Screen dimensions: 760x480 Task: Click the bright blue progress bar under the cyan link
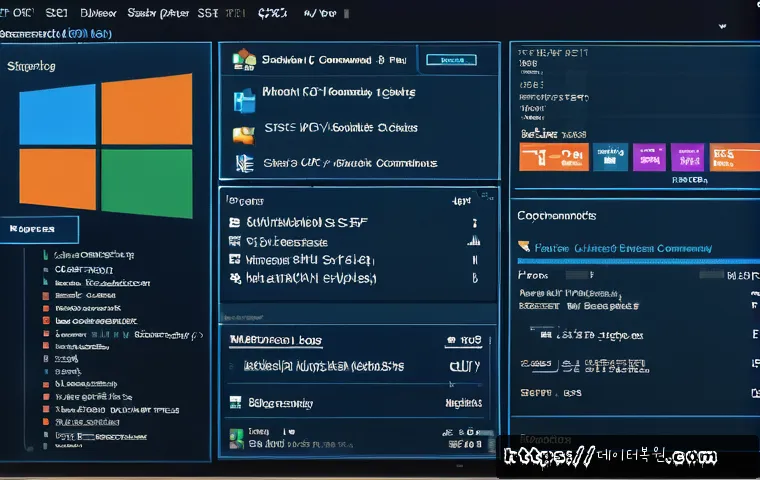click(638, 261)
